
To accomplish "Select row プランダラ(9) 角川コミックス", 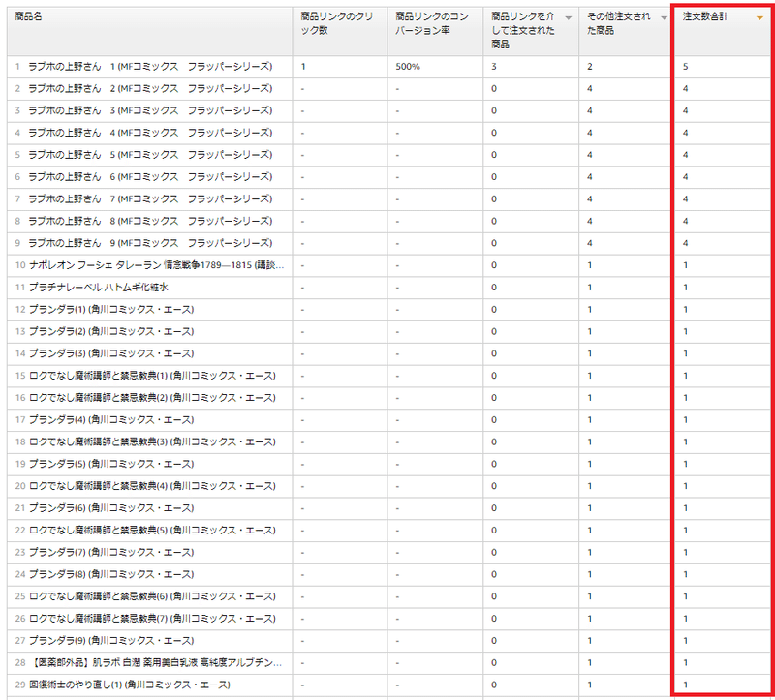I will coord(388,641).
